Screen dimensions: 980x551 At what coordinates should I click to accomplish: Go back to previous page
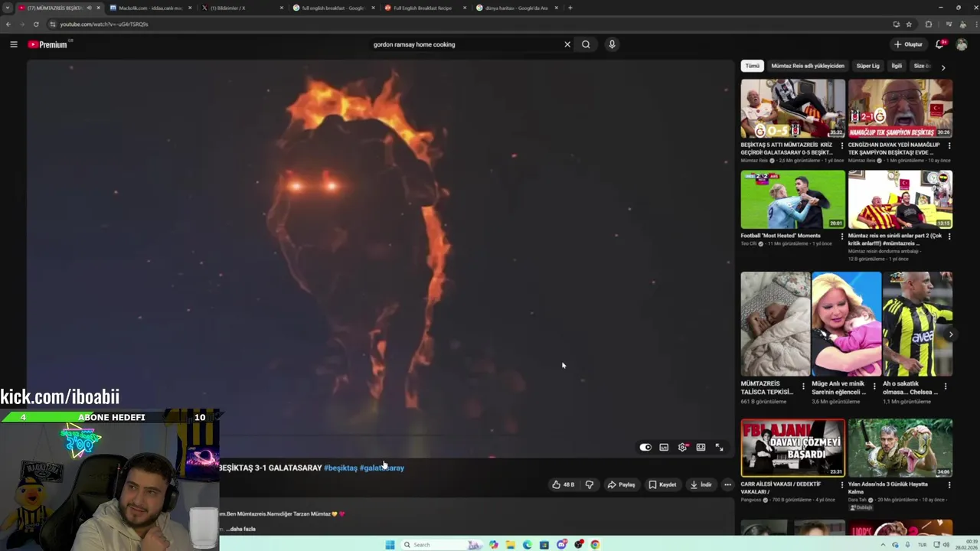click(x=8, y=24)
